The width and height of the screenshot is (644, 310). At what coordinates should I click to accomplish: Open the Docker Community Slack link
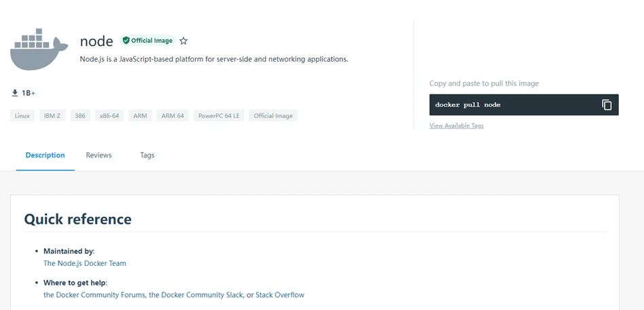point(196,295)
